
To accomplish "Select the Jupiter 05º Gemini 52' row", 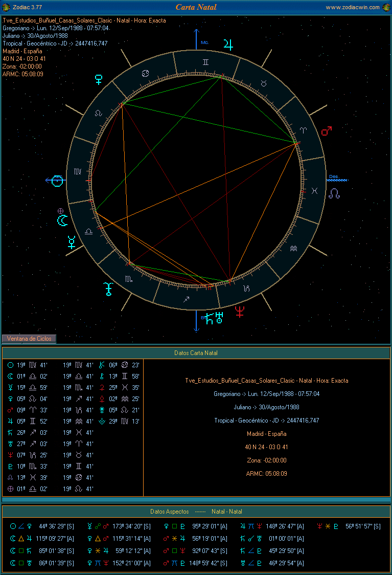I will (28, 422).
